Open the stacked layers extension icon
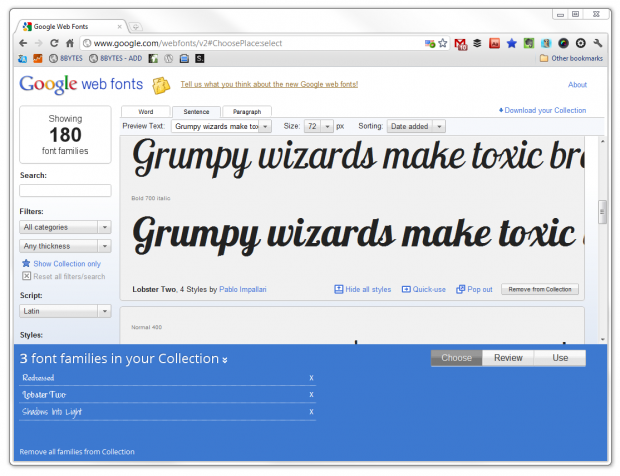This screenshot has height=476, width=620. (477, 43)
